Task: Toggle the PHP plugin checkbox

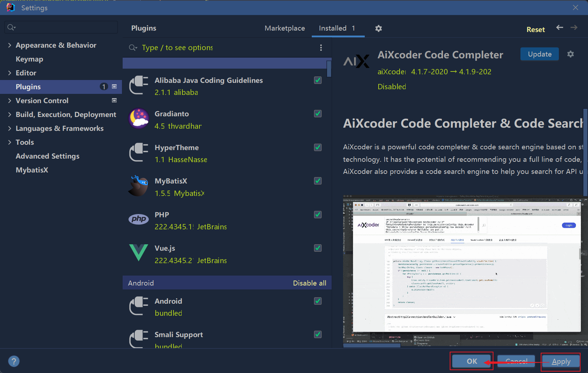Action: coord(318,214)
